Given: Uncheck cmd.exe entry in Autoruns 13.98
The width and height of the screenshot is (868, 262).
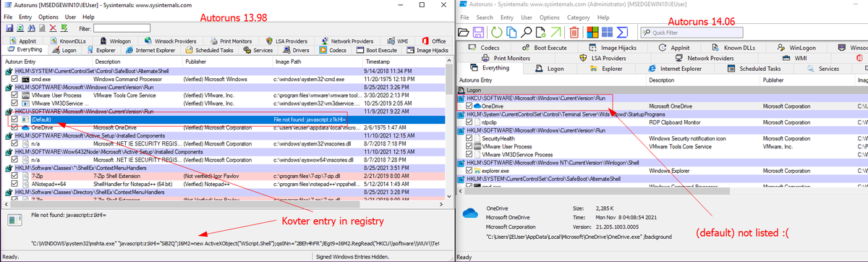Looking at the screenshot, I should pos(15,78).
